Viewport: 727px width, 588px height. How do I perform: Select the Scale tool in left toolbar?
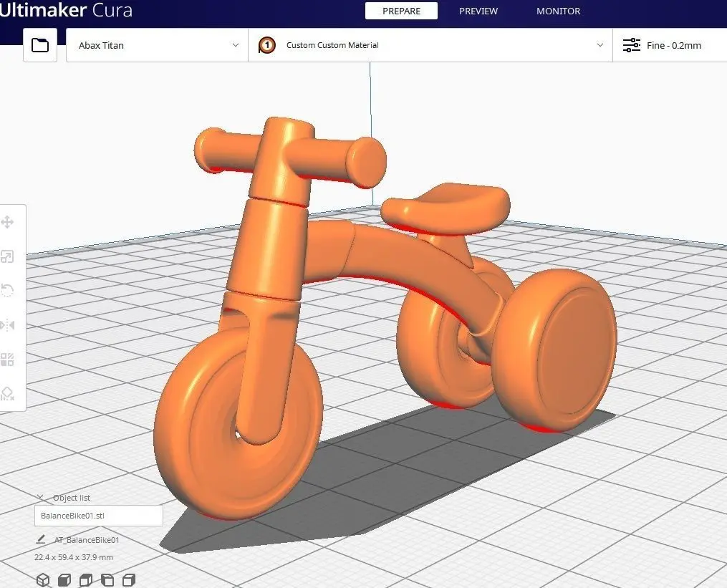7,256
